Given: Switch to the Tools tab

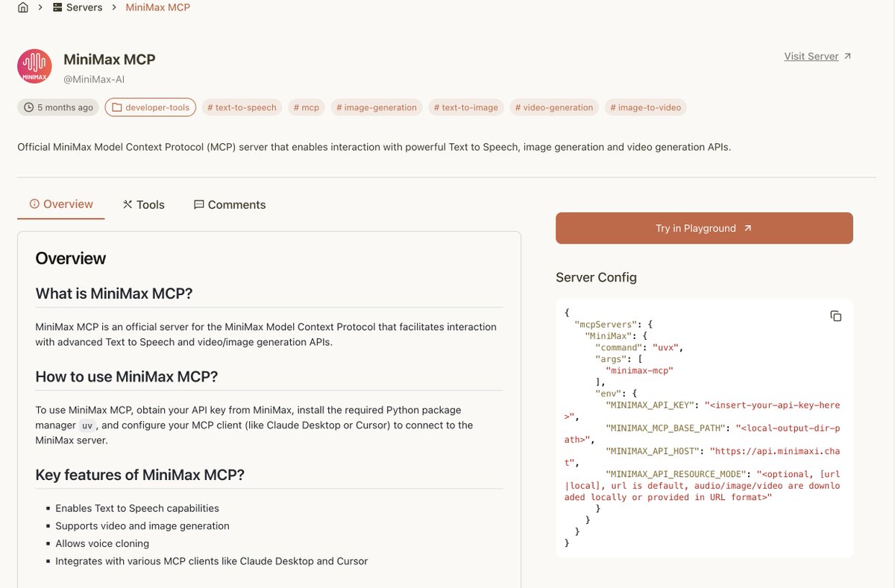Looking at the screenshot, I should [x=144, y=204].
